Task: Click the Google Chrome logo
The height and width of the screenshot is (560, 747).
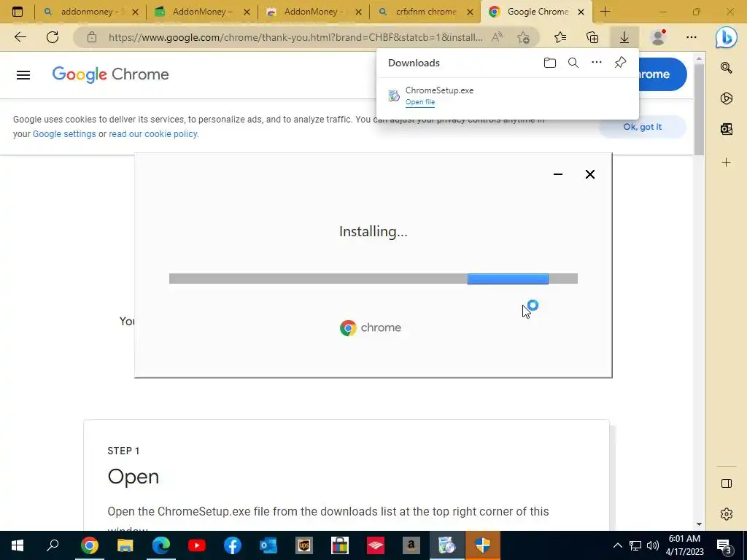Action: 111,74
